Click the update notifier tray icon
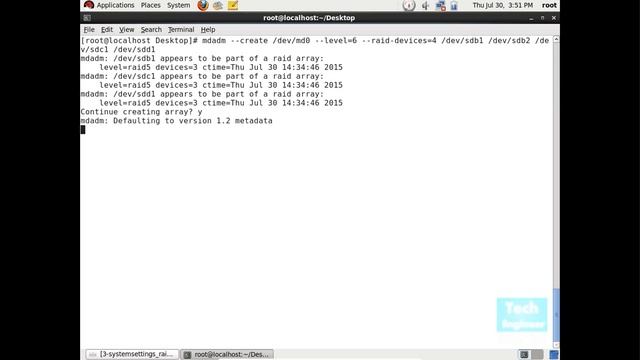Screen dimensions: 640x360 tap(409, 5)
